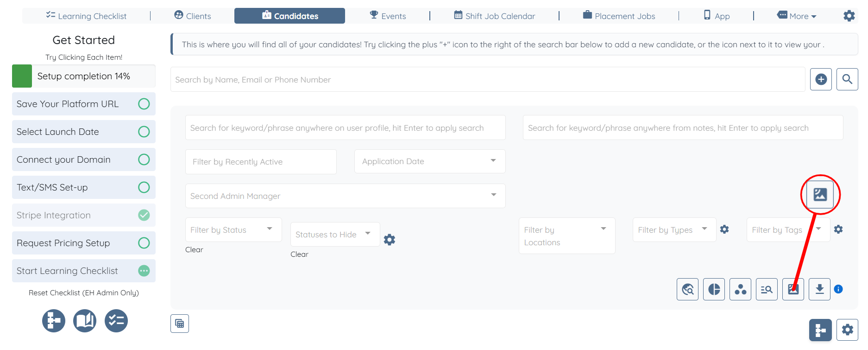868x350 pixels.
Task: Click the Search by Name, Email field
Action: (487, 80)
